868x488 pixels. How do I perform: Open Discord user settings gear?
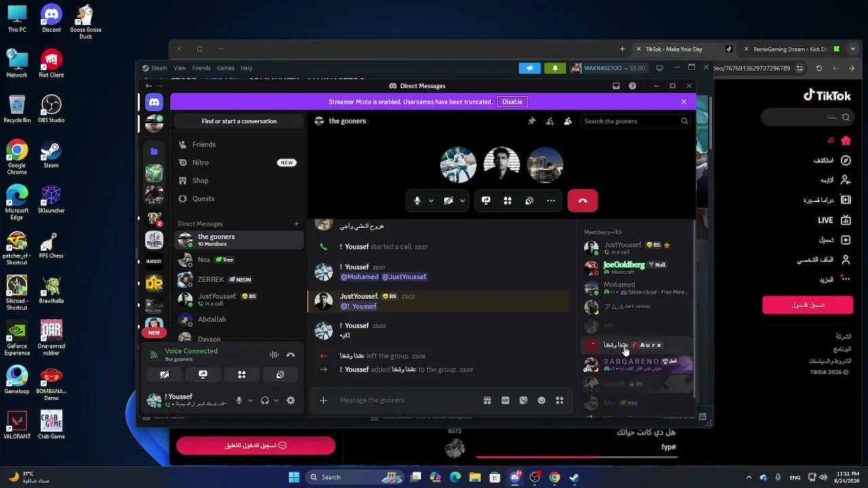coord(290,401)
